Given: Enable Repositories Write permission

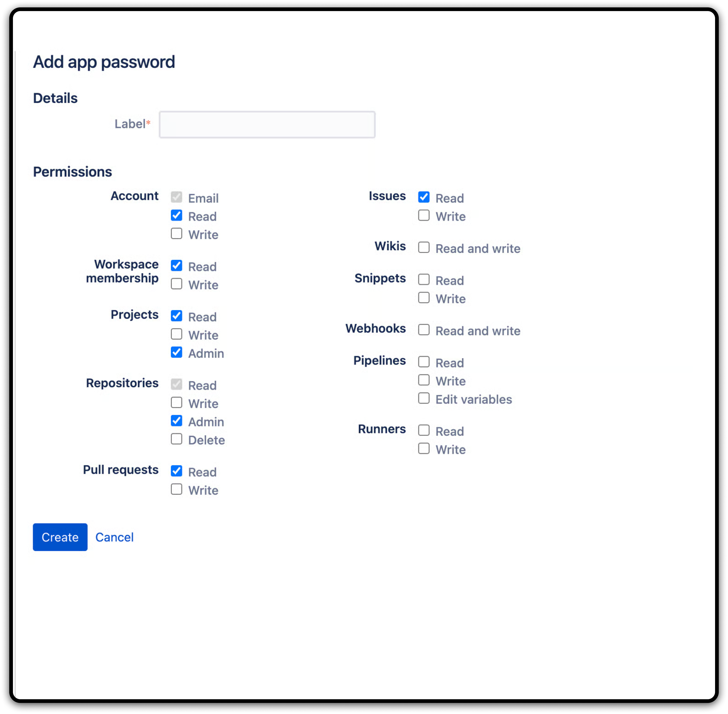Looking at the screenshot, I should 176,403.
